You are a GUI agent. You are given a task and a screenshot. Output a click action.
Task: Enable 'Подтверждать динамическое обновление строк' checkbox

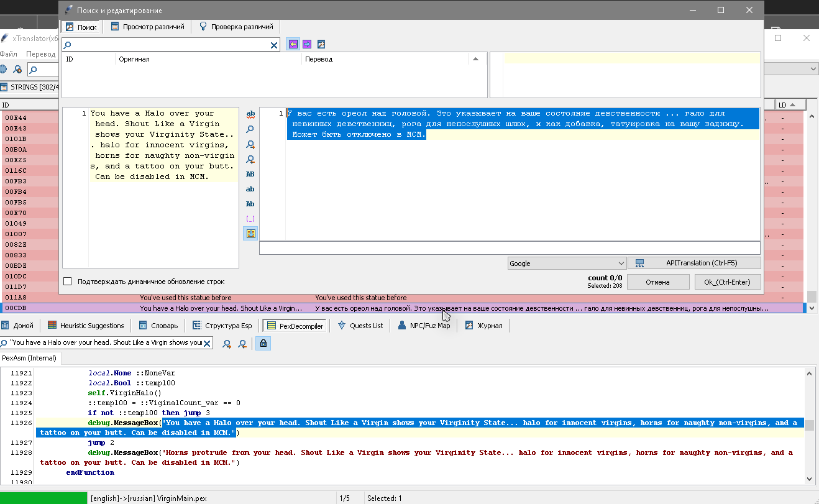point(68,282)
